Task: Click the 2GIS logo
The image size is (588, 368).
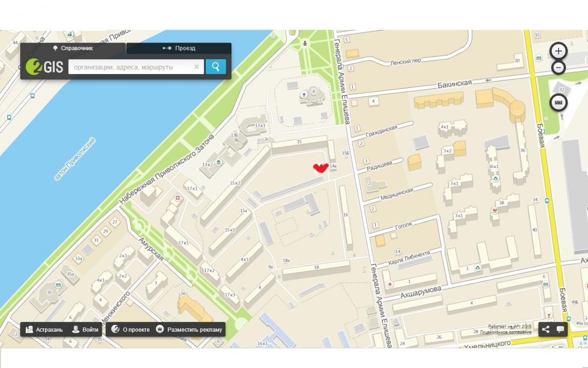Action: [x=45, y=67]
